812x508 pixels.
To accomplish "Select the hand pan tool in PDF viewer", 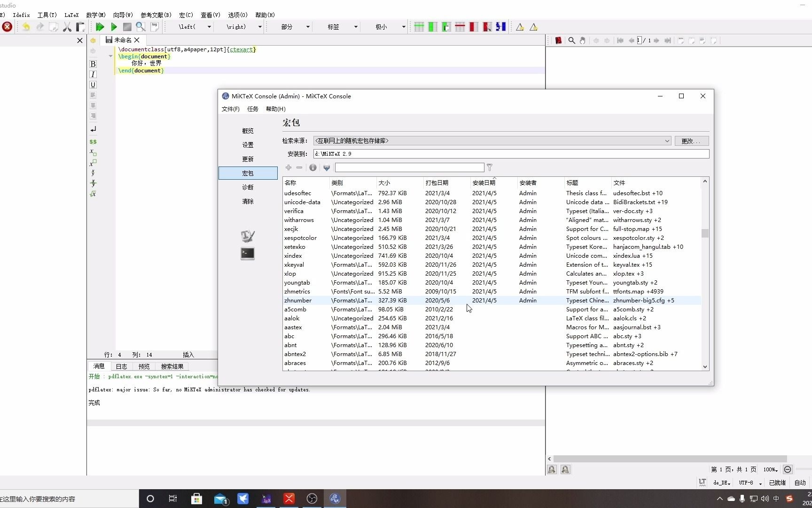I will point(583,40).
